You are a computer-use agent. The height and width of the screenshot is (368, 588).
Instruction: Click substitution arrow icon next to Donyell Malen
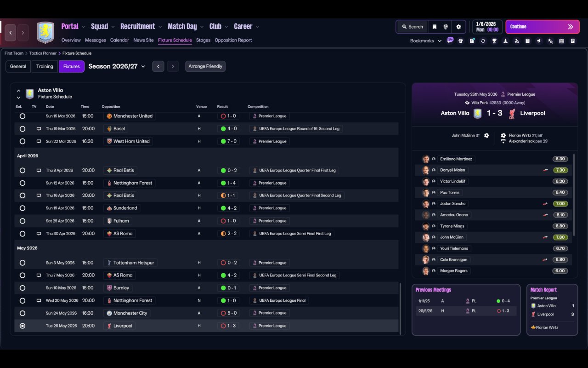[545, 170]
